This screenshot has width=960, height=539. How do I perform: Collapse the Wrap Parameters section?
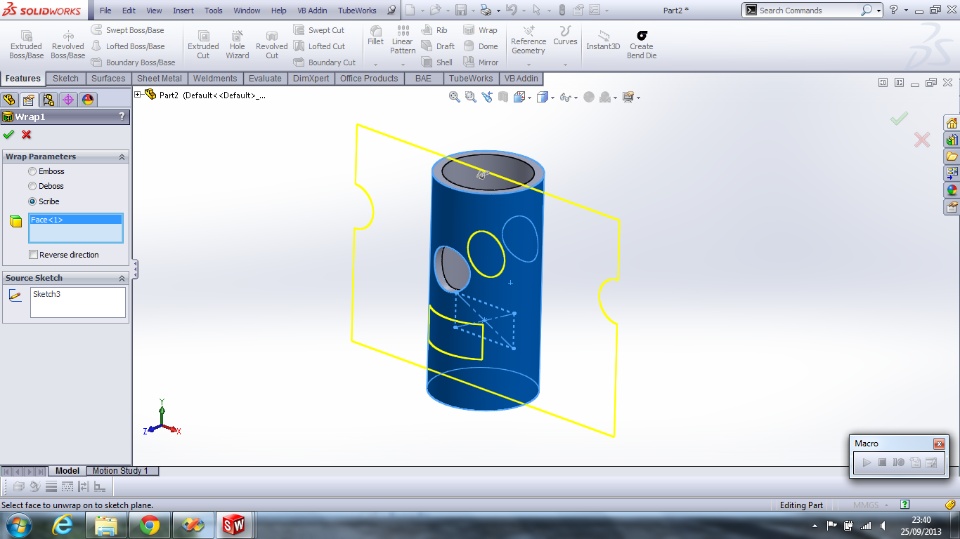click(121, 157)
